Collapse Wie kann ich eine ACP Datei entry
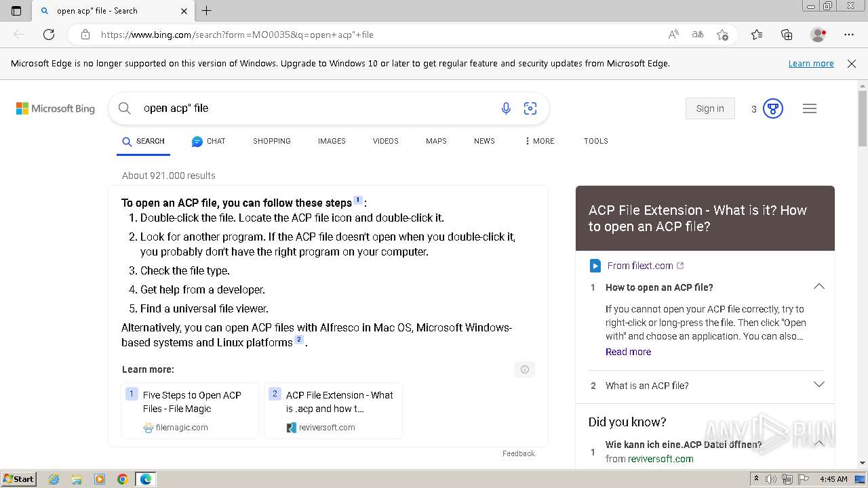The width and height of the screenshot is (868, 488). coord(818,443)
